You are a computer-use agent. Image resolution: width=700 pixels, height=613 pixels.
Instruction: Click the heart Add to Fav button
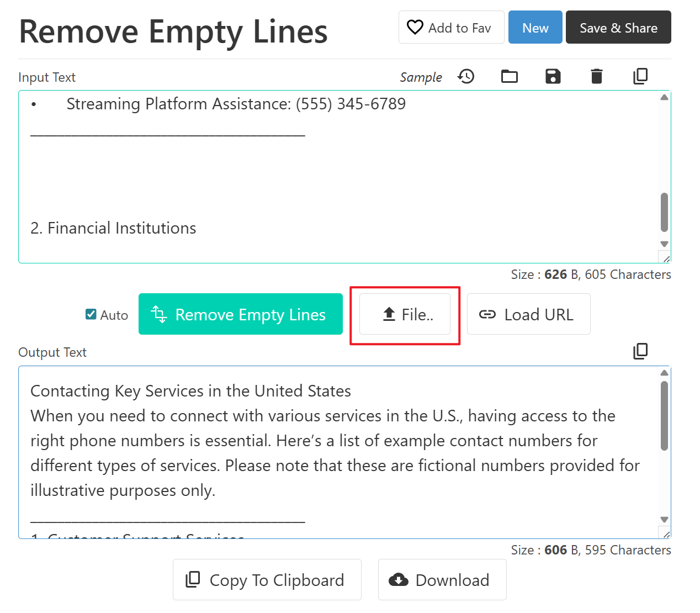click(451, 28)
